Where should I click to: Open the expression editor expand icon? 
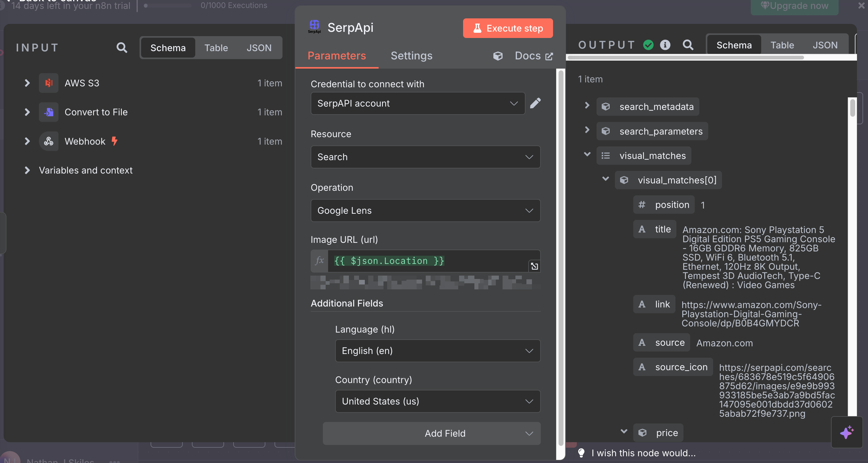534,266
